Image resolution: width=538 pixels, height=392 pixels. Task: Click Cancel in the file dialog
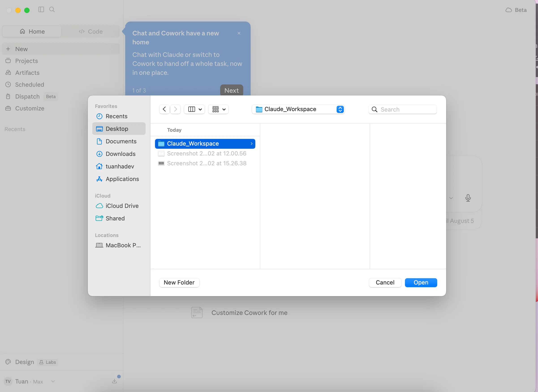click(385, 283)
